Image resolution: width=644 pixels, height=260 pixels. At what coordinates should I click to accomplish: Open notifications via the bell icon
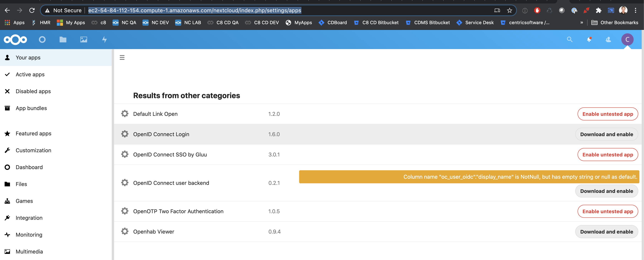[x=589, y=39]
